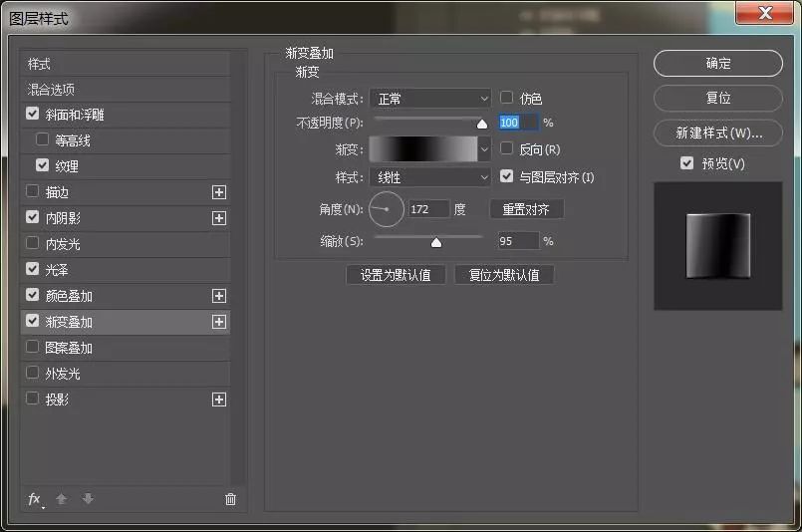Add another 内阴影 effect with plus icon

pyautogui.click(x=219, y=218)
